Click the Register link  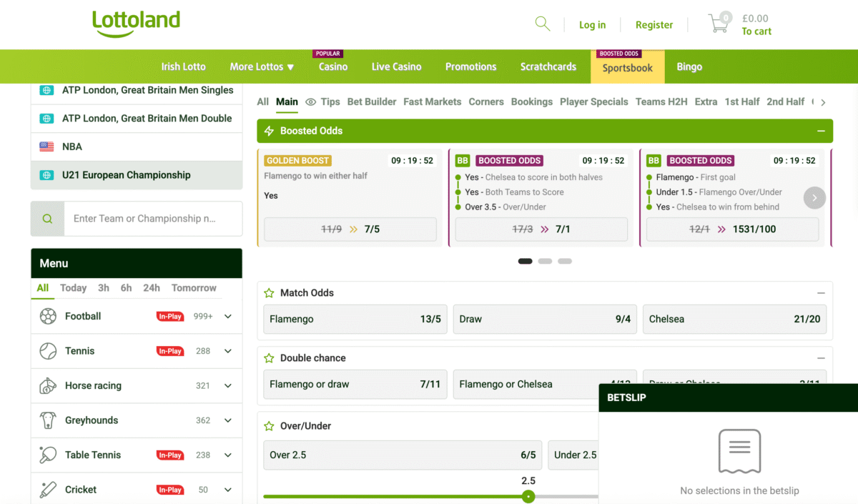click(x=654, y=25)
